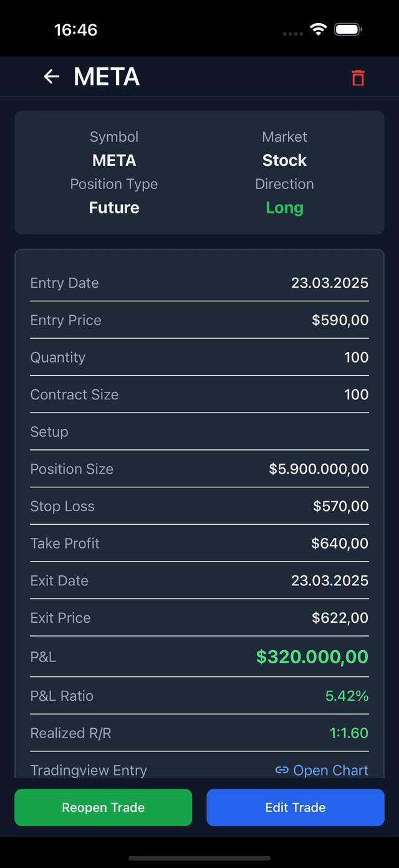Select the Quantity row showing 100
399x868 pixels.
coord(356,357)
